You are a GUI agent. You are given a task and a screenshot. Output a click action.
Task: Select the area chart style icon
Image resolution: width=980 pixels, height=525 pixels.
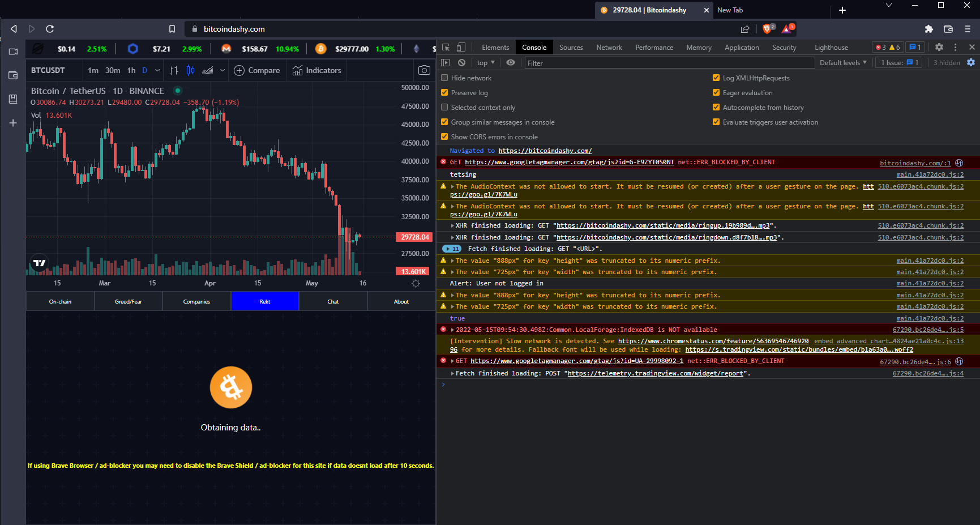coord(208,70)
